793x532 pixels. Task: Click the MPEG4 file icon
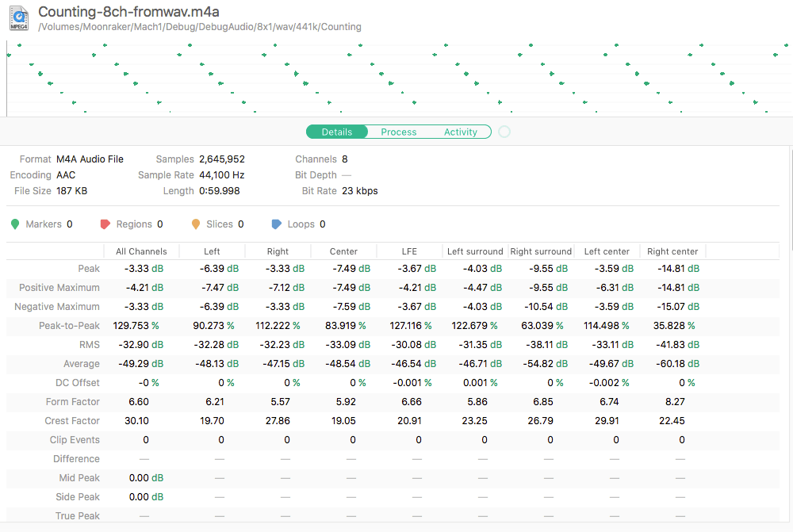click(x=19, y=18)
